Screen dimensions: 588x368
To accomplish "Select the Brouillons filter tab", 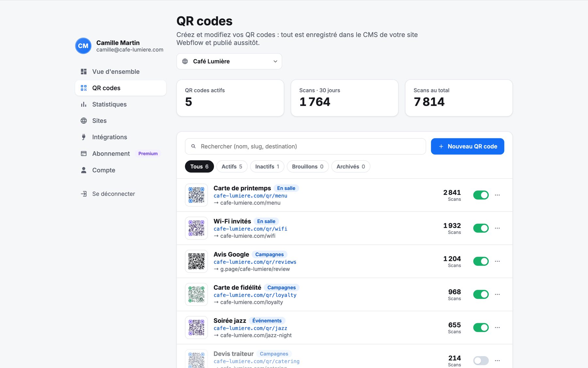I will pyautogui.click(x=308, y=166).
